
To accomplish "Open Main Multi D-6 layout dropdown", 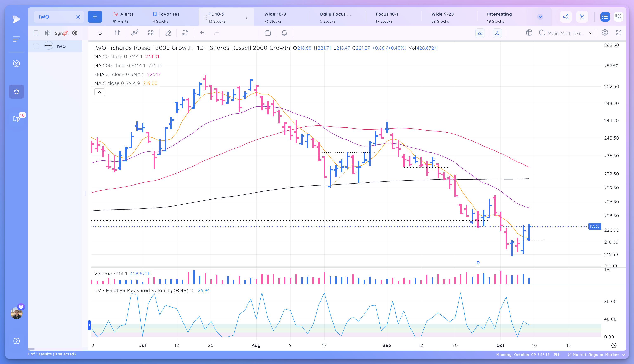I will pyautogui.click(x=566, y=33).
